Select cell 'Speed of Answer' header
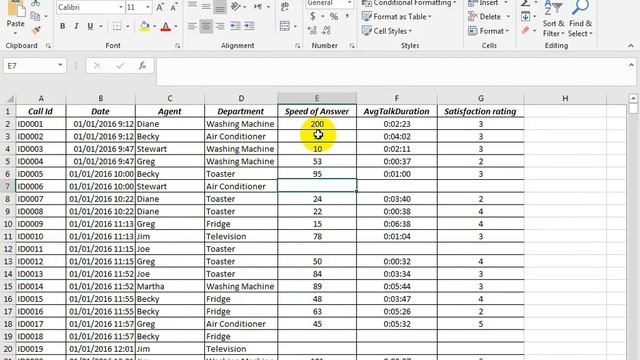The image size is (640, 360). click(x=317, y=111)
